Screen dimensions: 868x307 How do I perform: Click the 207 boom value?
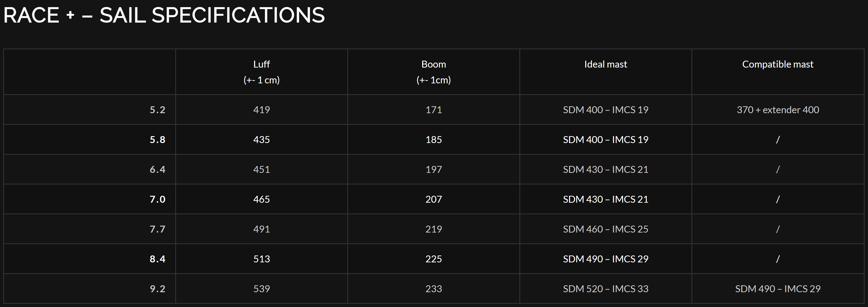coord(434,199)
